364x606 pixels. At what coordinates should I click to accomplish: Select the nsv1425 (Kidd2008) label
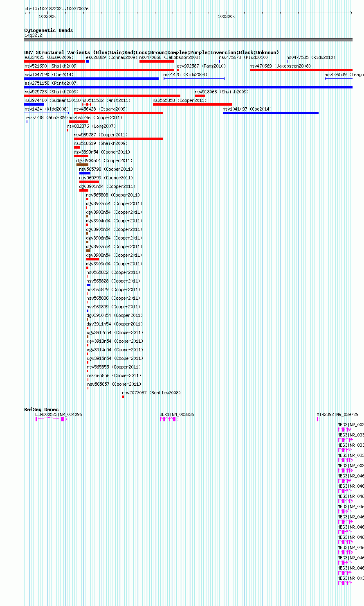click(x=185, y=75)
